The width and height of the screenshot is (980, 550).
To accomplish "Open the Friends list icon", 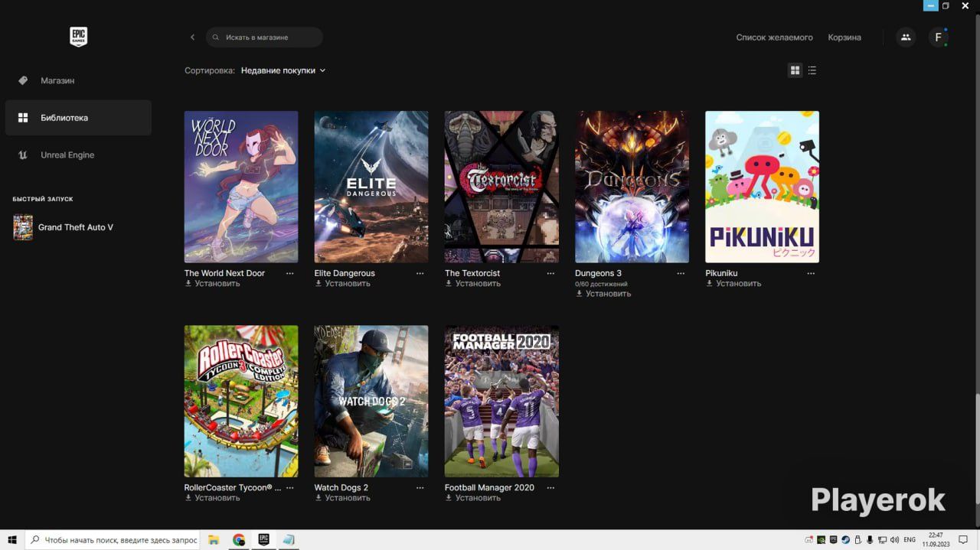I will (906, 37).
